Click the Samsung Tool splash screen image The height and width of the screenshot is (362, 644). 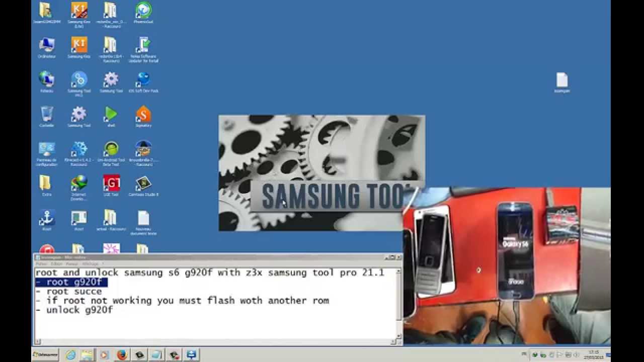(321, 173)
